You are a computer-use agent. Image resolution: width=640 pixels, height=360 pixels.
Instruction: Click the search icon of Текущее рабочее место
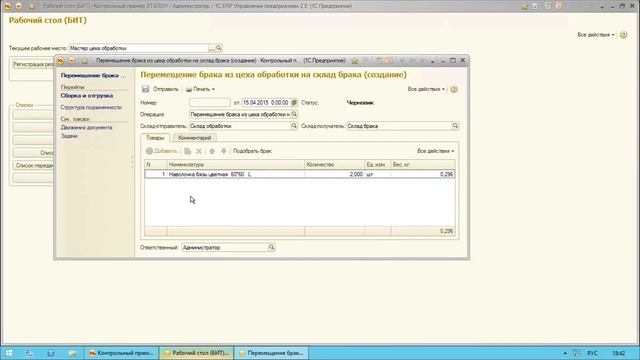pos(219,48)
